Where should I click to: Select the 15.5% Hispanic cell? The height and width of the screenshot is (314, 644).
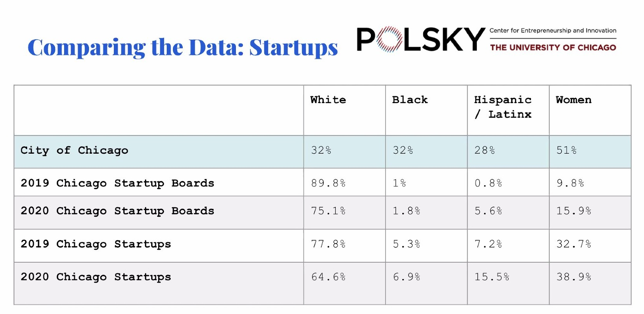(492, 277)
